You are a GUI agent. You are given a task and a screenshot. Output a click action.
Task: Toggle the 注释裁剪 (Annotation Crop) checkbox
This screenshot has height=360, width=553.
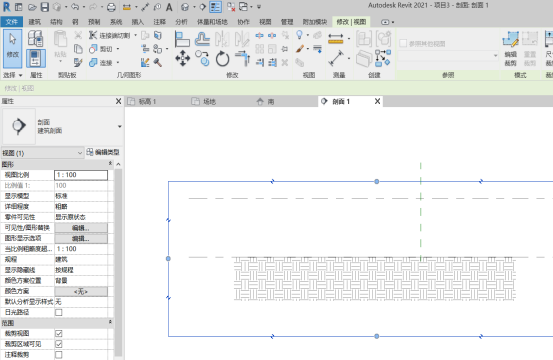pos(59,355)
